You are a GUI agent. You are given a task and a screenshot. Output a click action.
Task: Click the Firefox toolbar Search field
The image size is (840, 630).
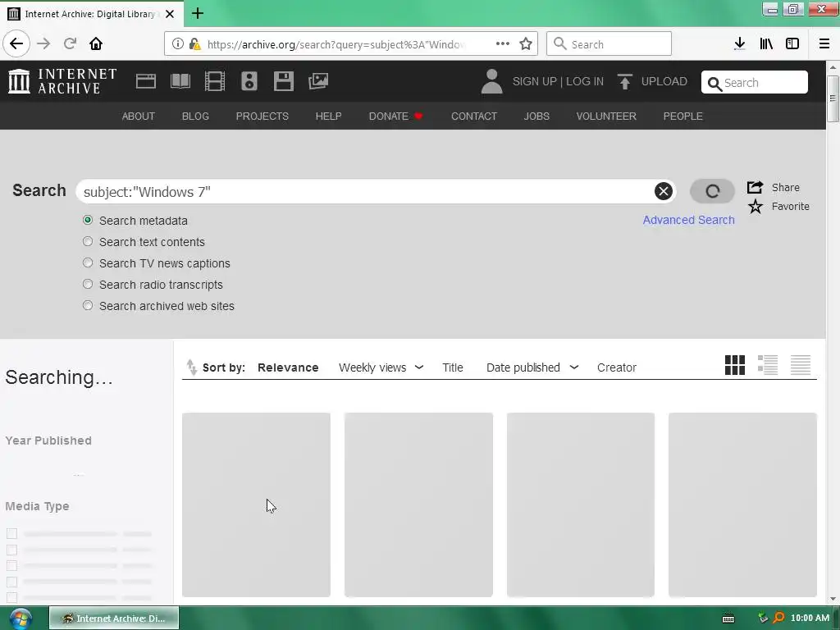pyautogui.click(x=609, y=43)
